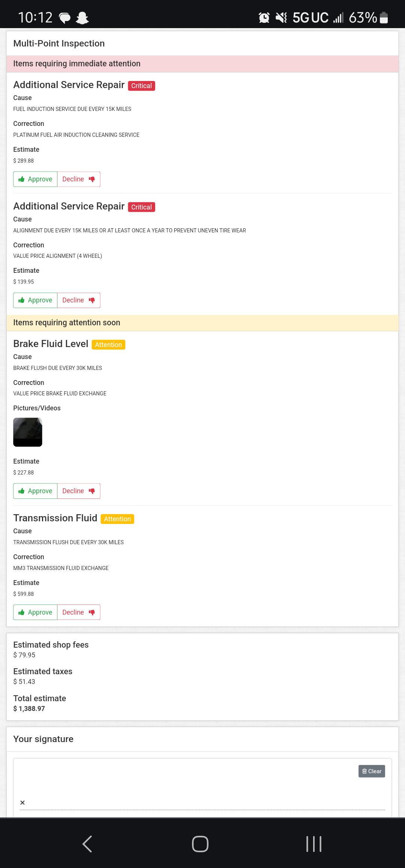Decline the brake fluid exchange
This screenshot has height=868, width=405.
[79, 491]
